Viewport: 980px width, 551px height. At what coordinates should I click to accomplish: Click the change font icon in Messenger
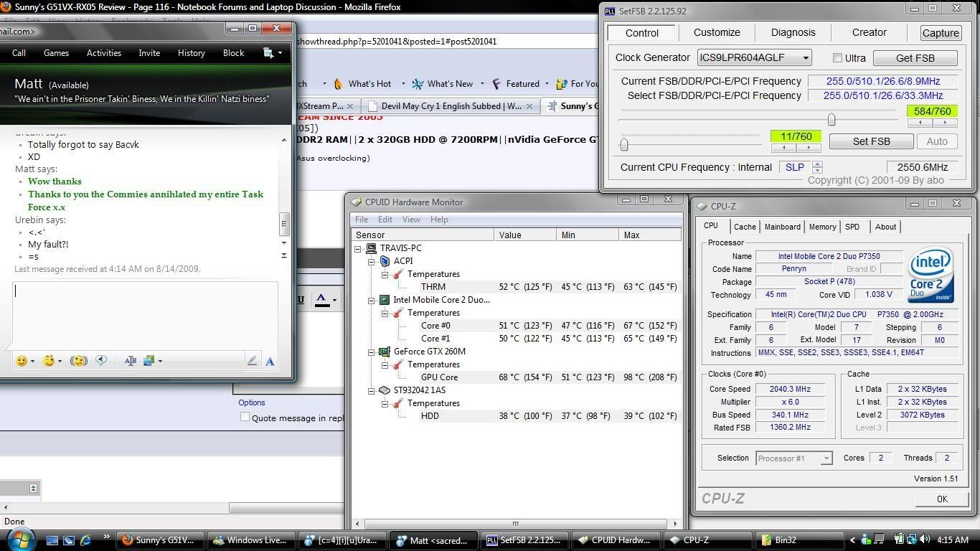point(130,361)
